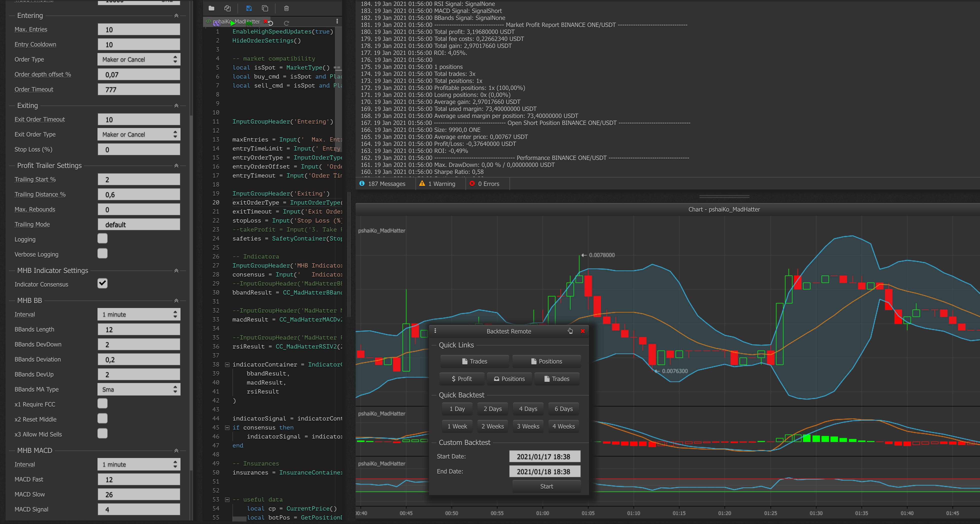Click the hand pointer icon in Backtest Remote
This screenshot has height=524, width=980.
(x=570, y=331)
